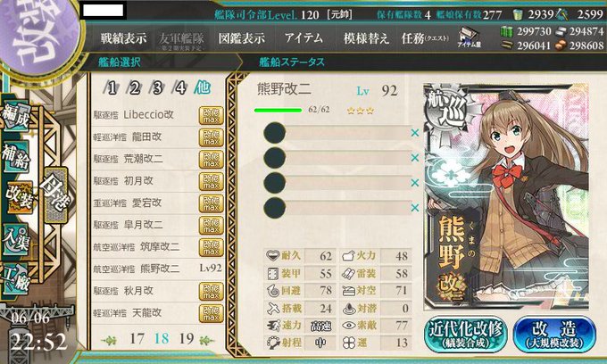
Task: Select the first empty equipment slot circle
Action: click(x=274, y=133)
